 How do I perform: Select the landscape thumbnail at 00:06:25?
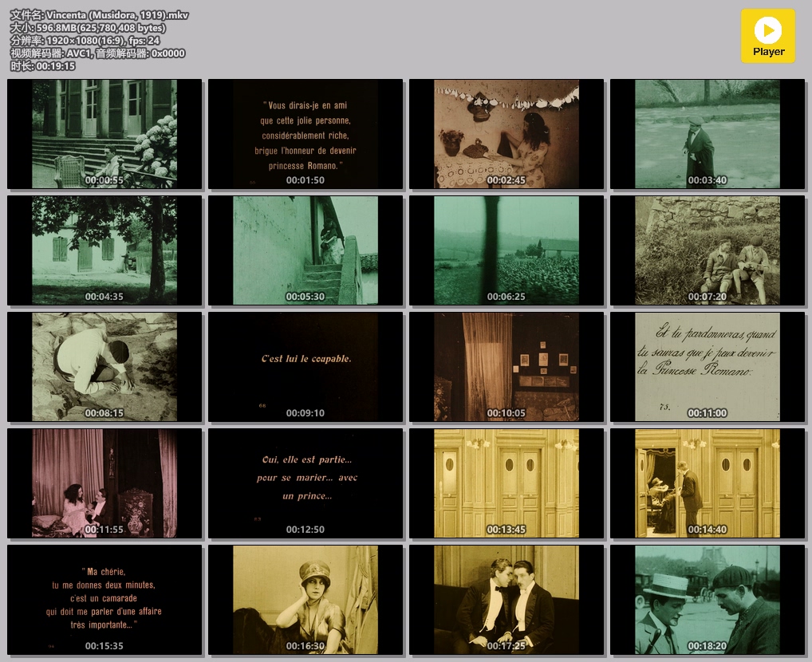[507, 250]
